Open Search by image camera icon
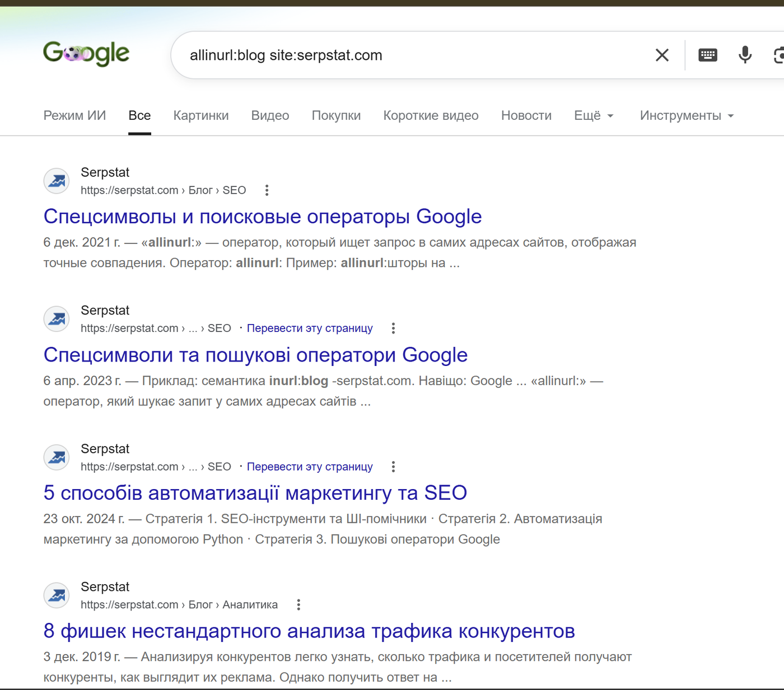The height and width of the screenshot is (690, 784). point(778,55)
